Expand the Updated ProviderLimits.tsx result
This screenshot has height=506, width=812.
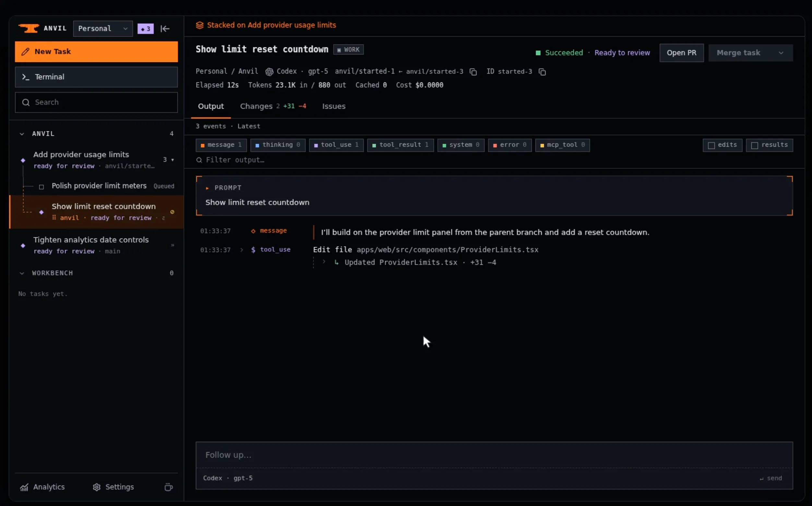324,262
